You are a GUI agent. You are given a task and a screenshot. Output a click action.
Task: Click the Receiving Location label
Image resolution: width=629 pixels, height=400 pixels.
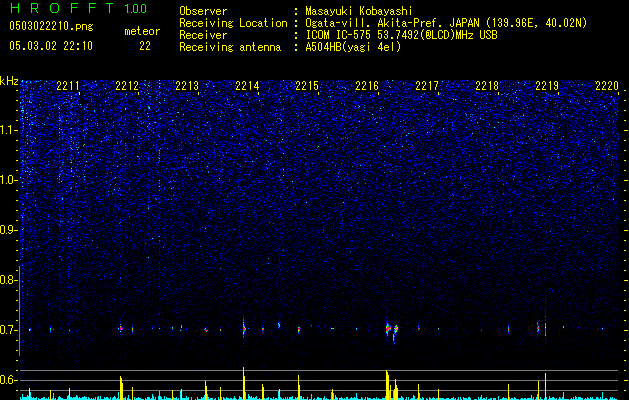click(233, 23)
